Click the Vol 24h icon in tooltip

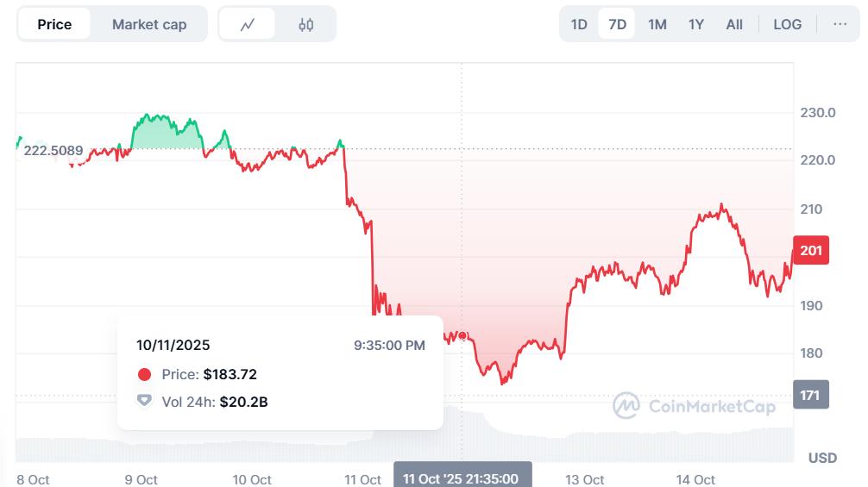[144, 401]
